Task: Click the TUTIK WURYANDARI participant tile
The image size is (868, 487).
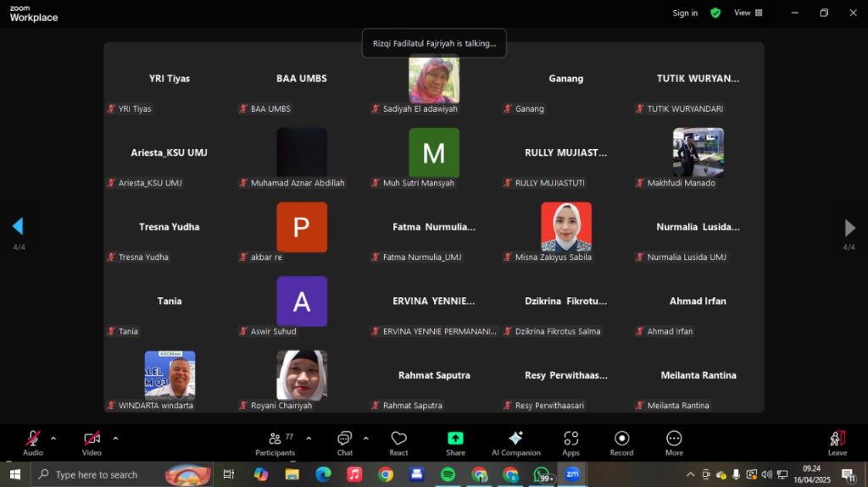Action: 698,79
